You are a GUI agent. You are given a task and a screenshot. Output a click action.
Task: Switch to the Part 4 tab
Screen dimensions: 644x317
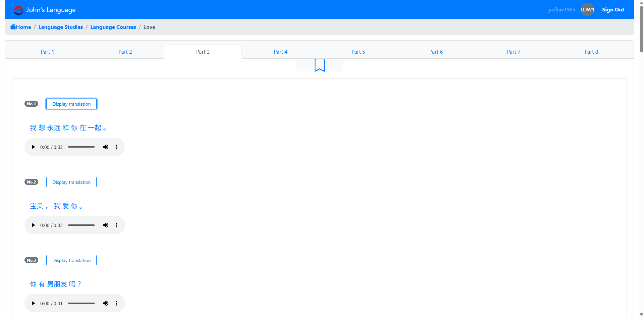pos(280,52)
